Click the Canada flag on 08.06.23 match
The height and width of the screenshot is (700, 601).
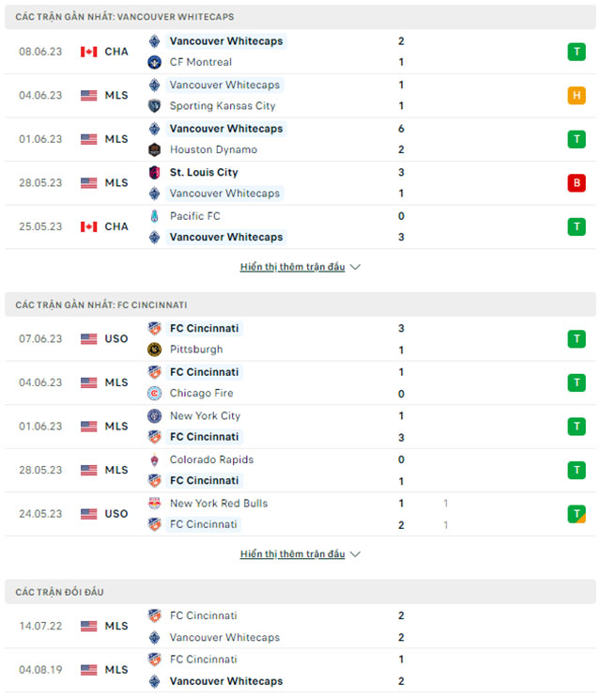[89, 52]
